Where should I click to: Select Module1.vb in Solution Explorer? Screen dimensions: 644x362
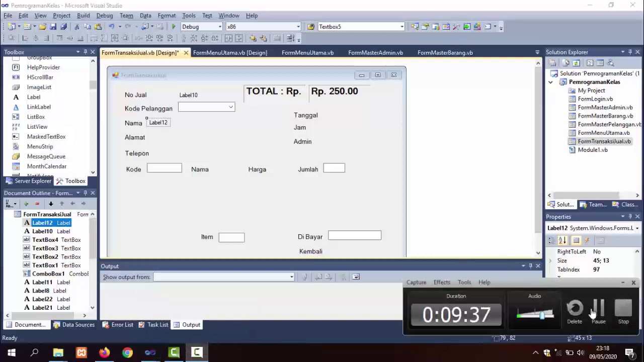click(593, 150)
